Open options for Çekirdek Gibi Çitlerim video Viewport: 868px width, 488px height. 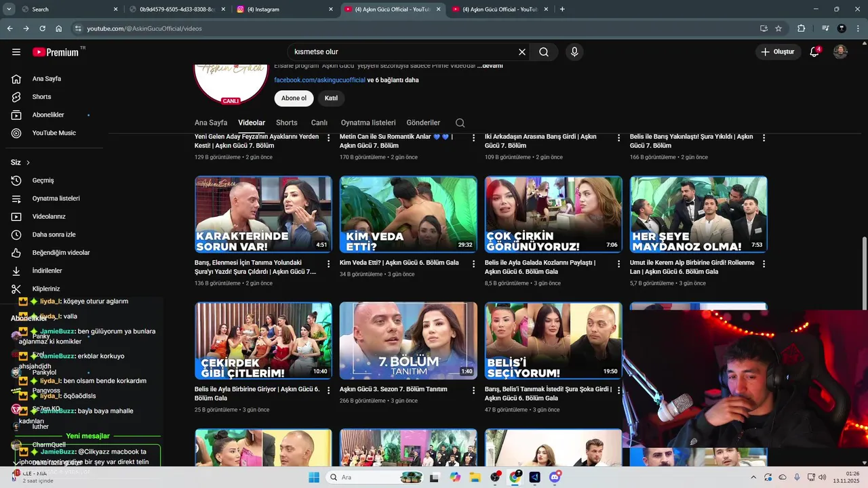(328, 390)
